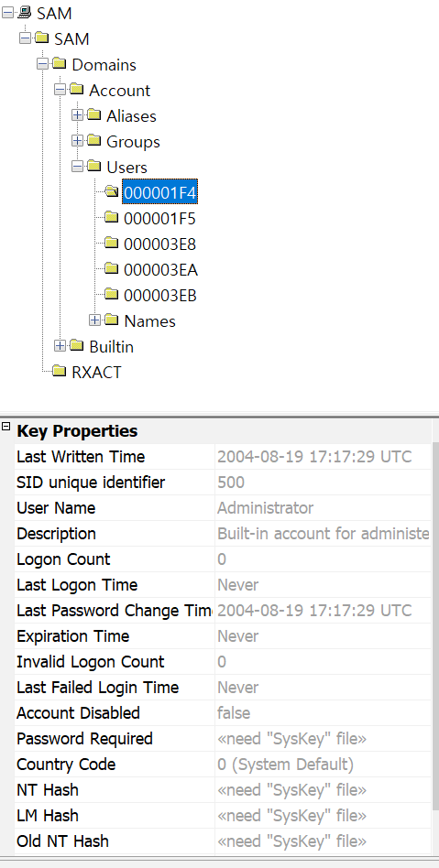Image resolution: width=439 pixels, height=868 pixels.
Task: Select the RXACT folder icon
Action: [60, 371]
